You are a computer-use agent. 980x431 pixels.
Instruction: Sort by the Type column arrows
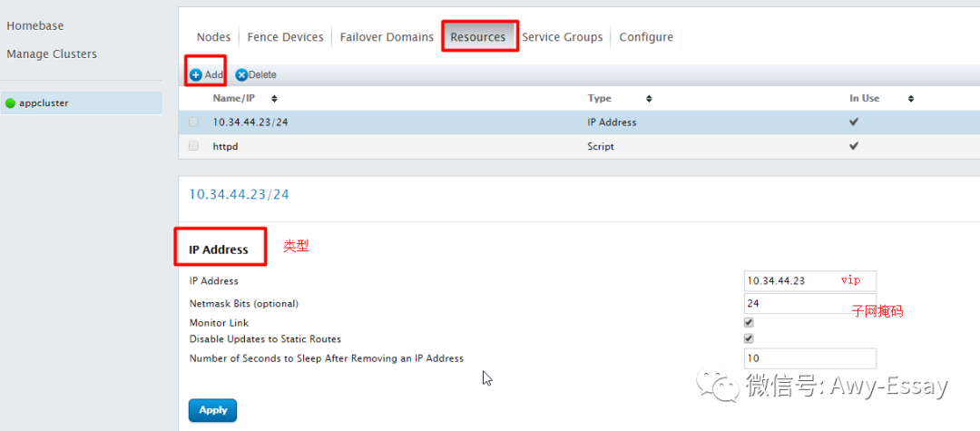pos(649,99)
